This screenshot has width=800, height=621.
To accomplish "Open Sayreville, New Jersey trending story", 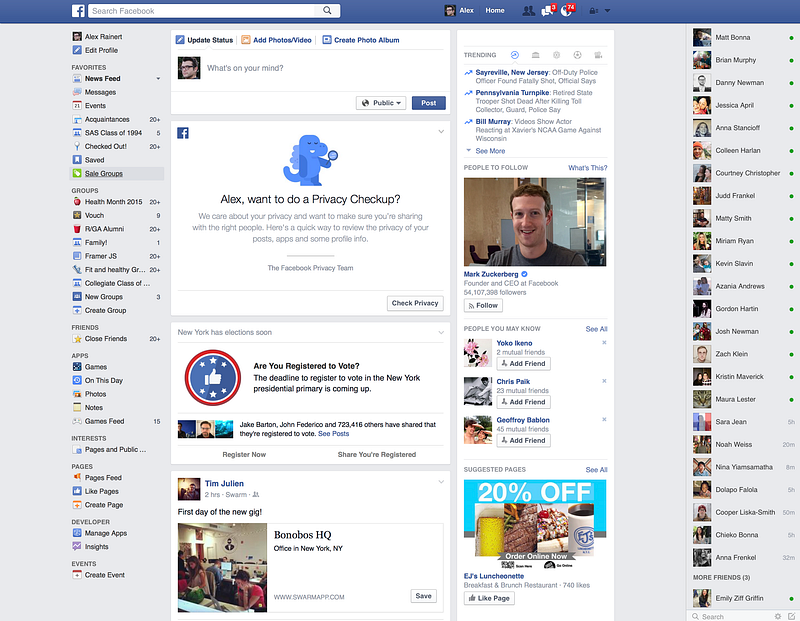I will coord(512,72).
